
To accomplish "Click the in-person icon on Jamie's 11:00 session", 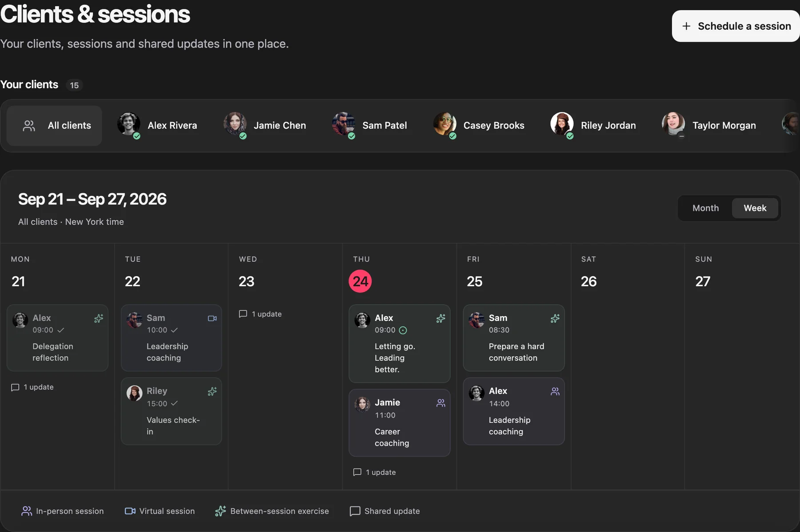I will tap(441, 403).
